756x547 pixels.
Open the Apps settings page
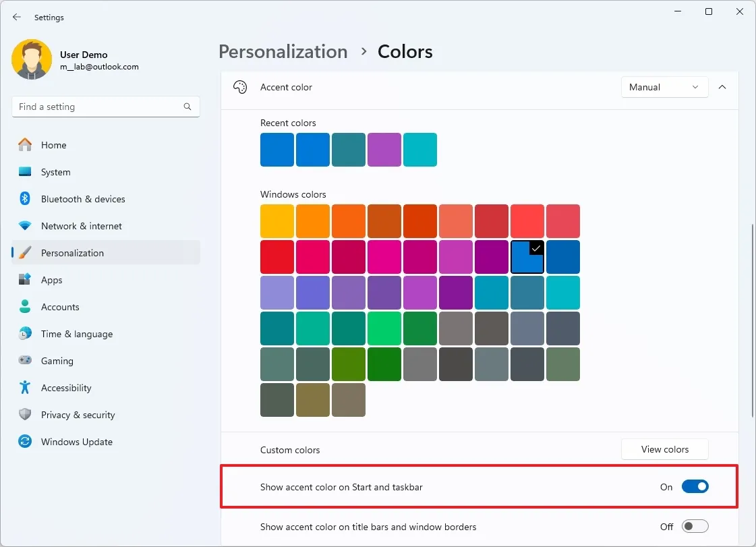[51, 280]
